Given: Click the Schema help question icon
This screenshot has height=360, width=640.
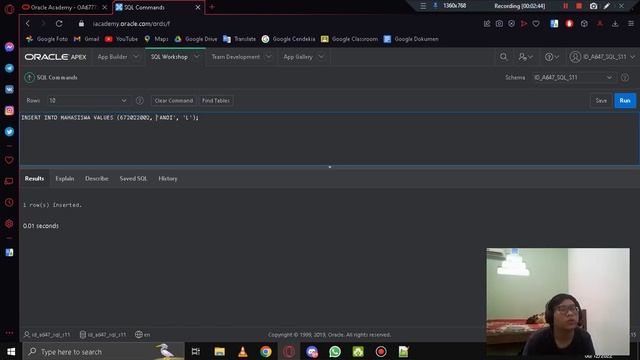Looking at the screenshot, I should click(x=625, y=78).
